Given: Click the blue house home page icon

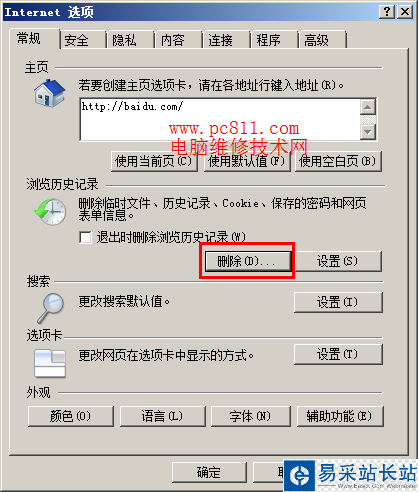Looking at the screenshot, I should pyautogui.click(x=49, y=93).
